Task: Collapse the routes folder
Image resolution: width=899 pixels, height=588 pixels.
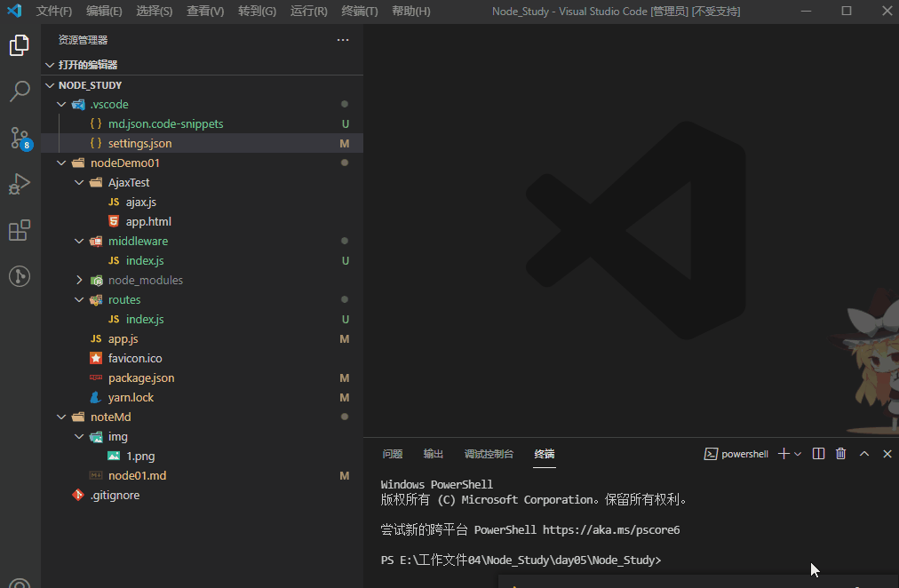Action: 79,299
